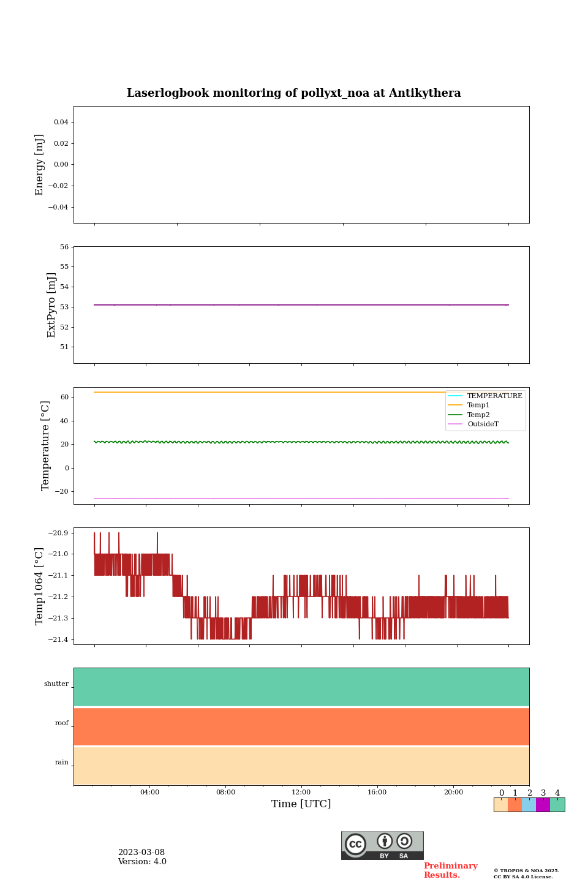Click the Temperature [°C] axis label
The width and height of the screenshot is (588, 882).
pyautogui.click(x=45, y=445)
